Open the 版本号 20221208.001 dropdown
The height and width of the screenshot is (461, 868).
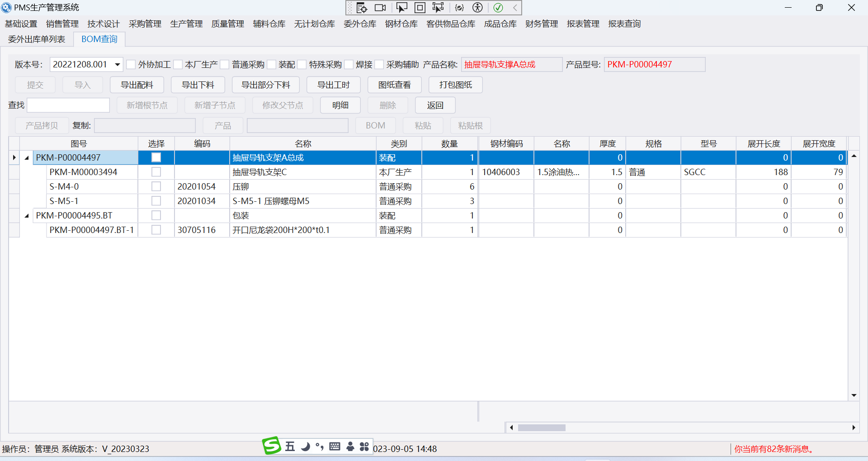coord(118,64)
